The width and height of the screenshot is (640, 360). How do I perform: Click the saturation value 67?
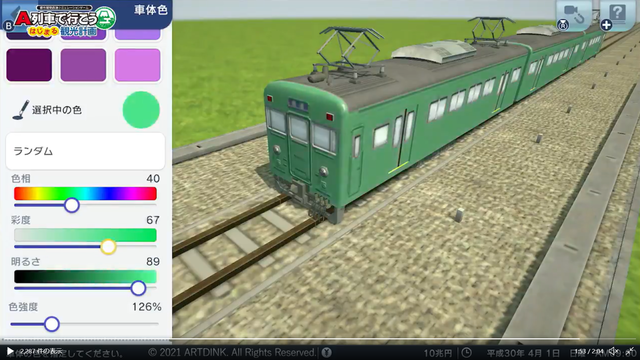click(x=153, y=220)
